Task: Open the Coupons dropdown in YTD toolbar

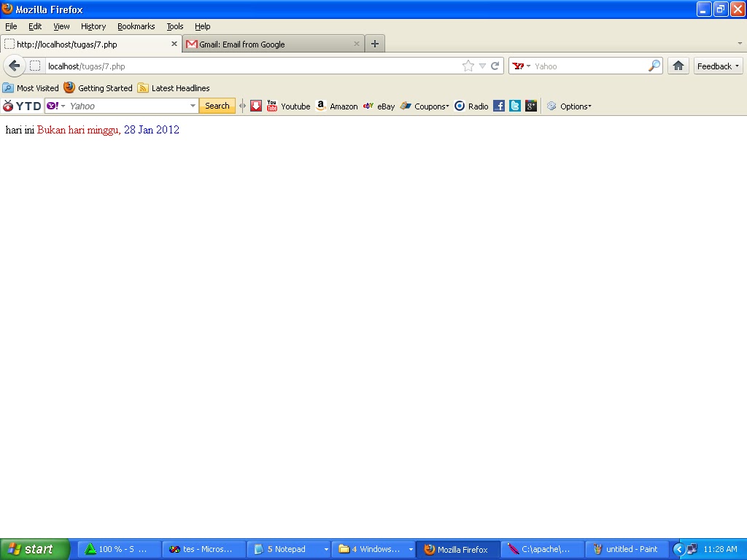Action: [x=425, y=106]
